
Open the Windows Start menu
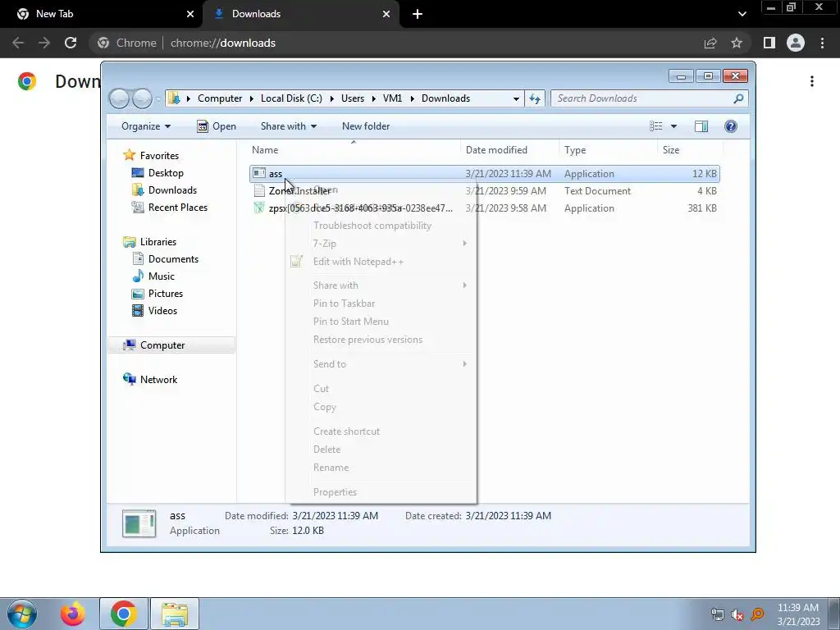21,614
